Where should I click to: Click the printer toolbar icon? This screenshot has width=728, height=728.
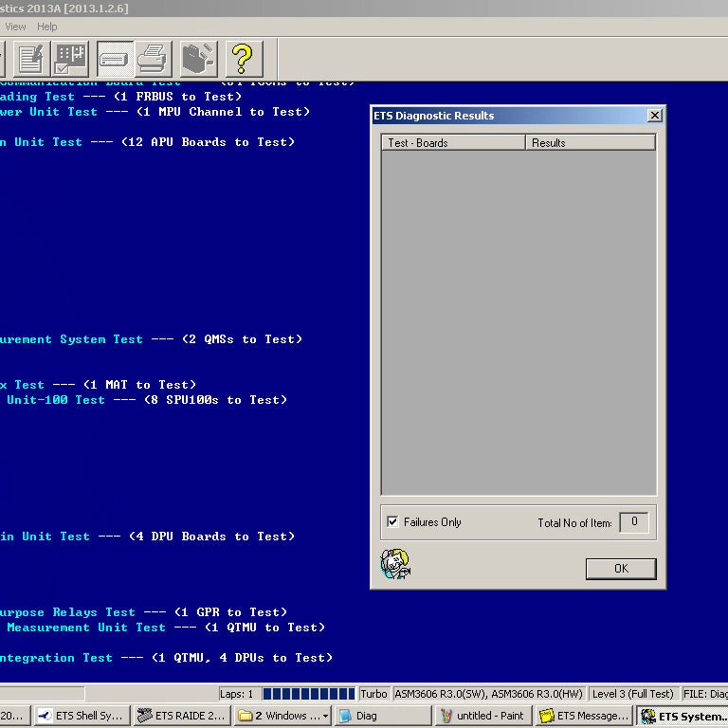154,59
